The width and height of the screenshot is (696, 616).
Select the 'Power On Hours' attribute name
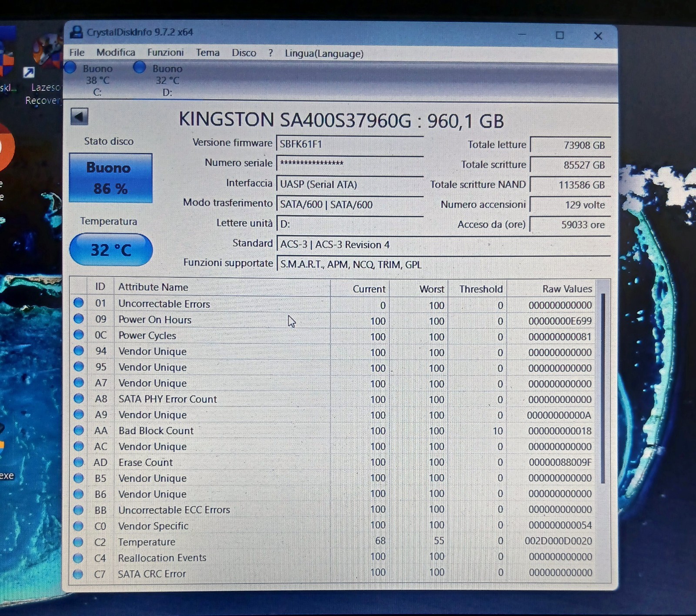point(155,320)
